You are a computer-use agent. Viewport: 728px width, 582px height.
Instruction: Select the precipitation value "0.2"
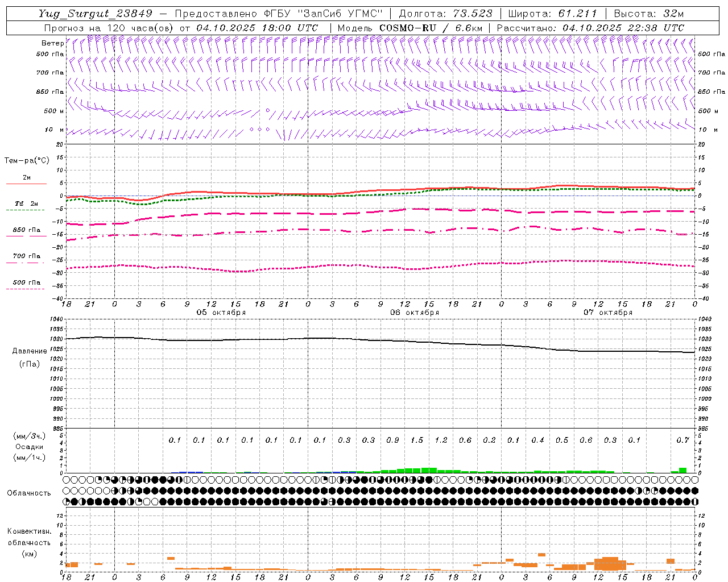489,440
